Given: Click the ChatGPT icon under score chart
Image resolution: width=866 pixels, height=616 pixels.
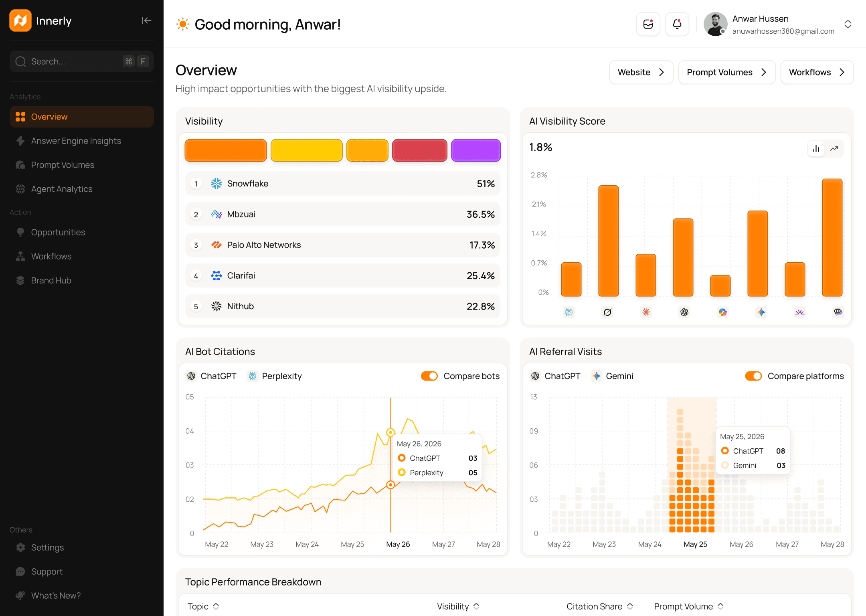Looking at the screenshot, I should point(684,312).
